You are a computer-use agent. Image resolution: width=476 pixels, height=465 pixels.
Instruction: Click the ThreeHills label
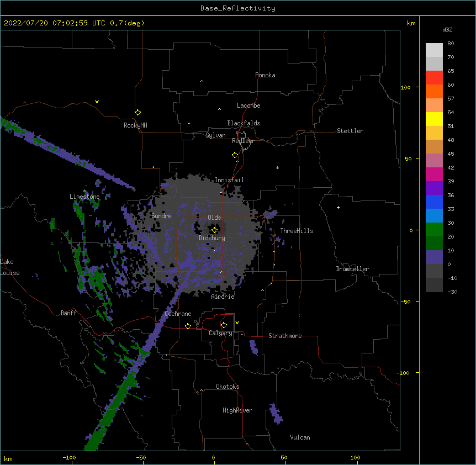tap(297, 231)
